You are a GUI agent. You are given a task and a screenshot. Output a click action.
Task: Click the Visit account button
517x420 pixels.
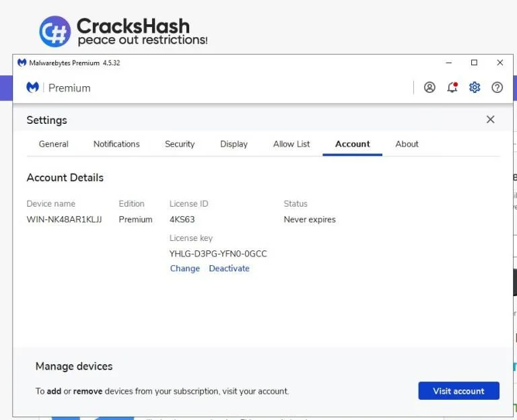pos(458,391)
